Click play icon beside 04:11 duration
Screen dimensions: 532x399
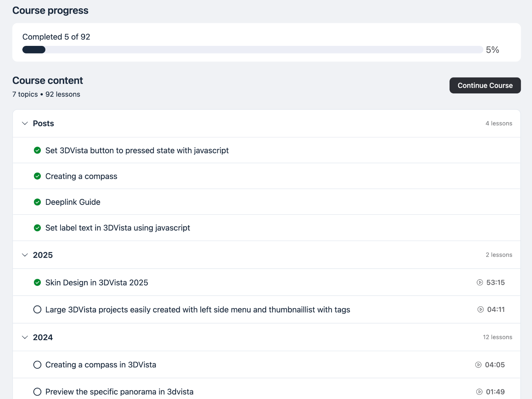click(x=480, y=310)
